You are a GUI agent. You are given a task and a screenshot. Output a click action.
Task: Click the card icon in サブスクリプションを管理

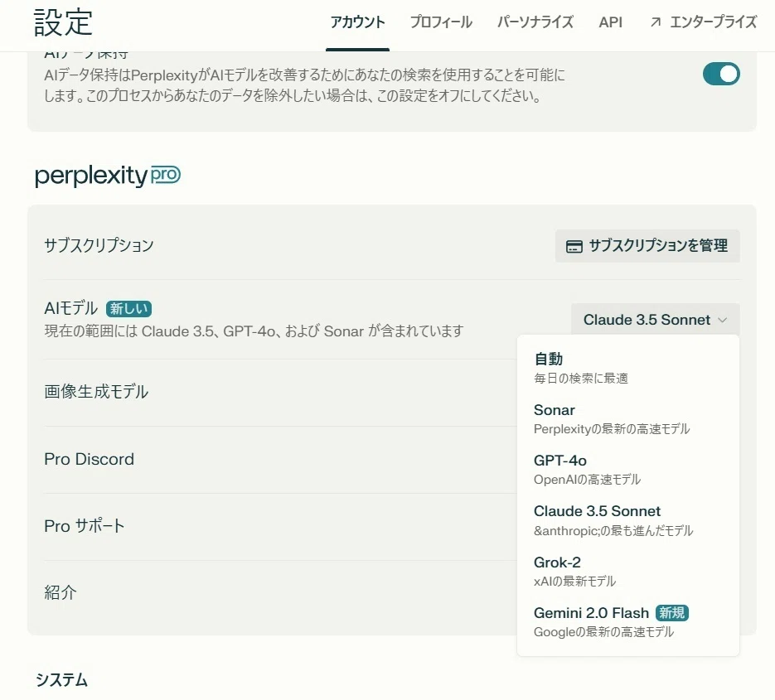(574, 246)
